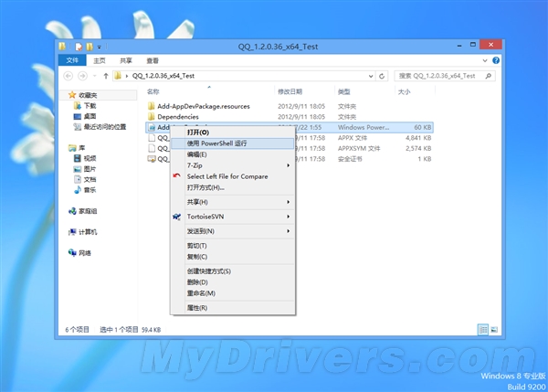The height and width of the screenshot is (392, 548).
Task: Expand the 共享(H) submenu
Action: 289,202
